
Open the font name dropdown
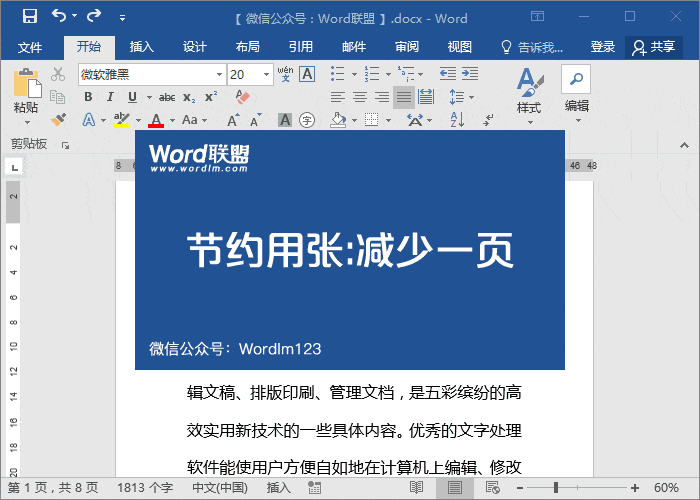pyautogui.click(x=219, y=74)
